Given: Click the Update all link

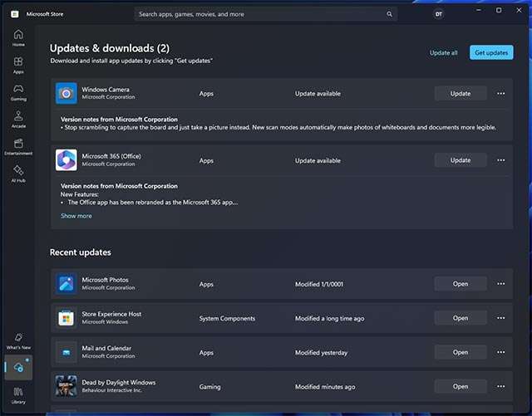Looking at the screenshot, I should 443,52.
